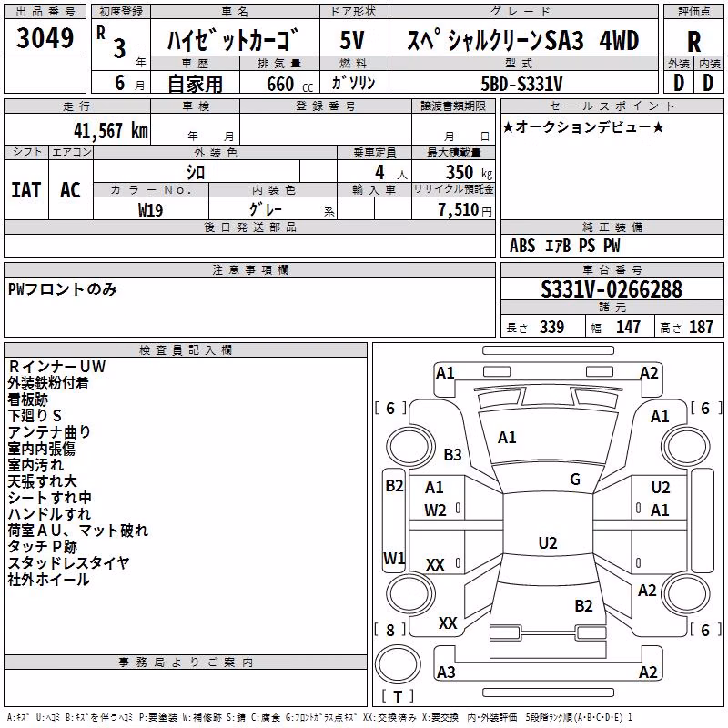Select exterior color シロ
The height and width of the screenshot is (728, 728).
coord(196,173)
